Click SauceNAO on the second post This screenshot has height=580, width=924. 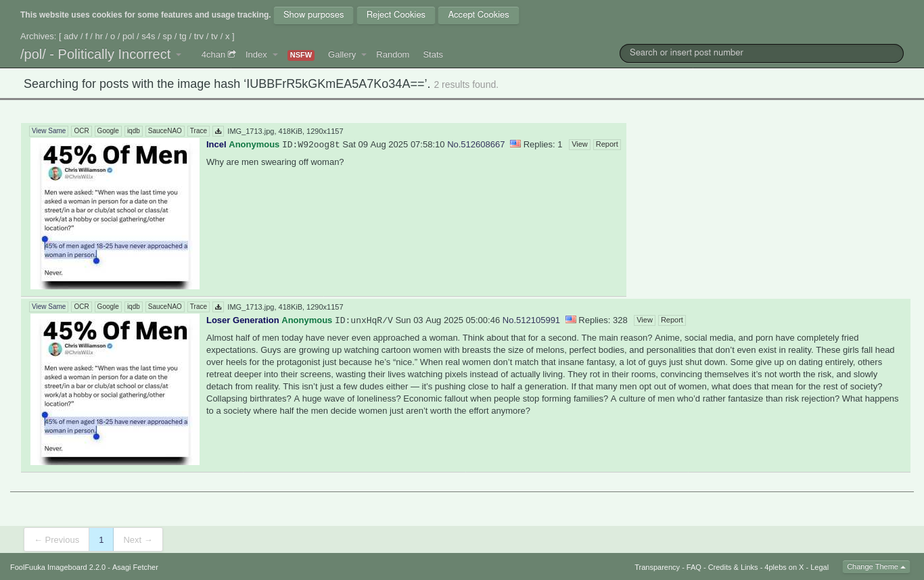164,307
